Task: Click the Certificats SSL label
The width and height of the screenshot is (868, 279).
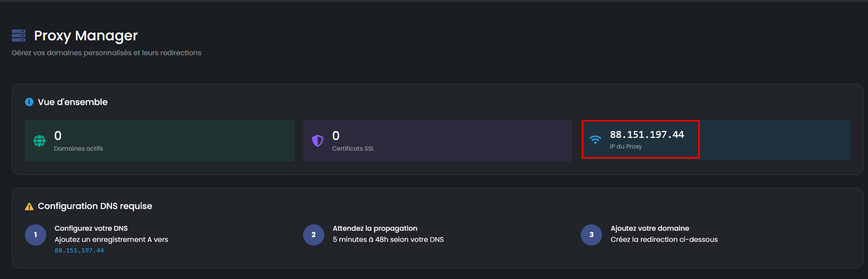Action: tap(353, 149)
